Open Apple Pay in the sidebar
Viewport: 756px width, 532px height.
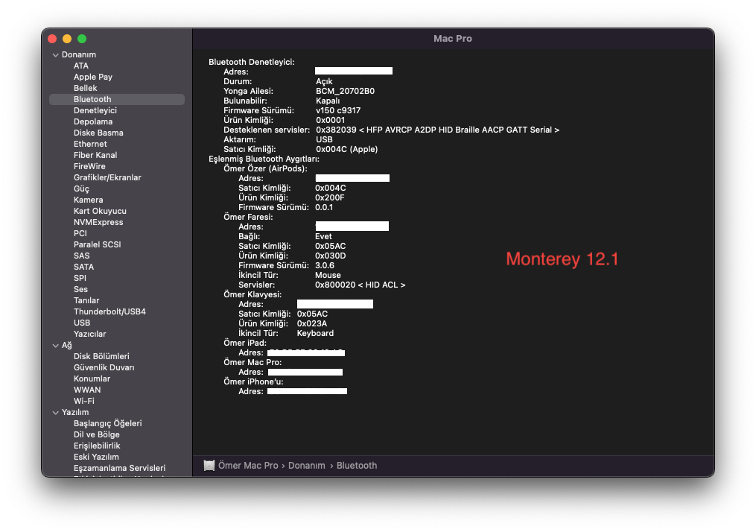(x=92, y=77)
